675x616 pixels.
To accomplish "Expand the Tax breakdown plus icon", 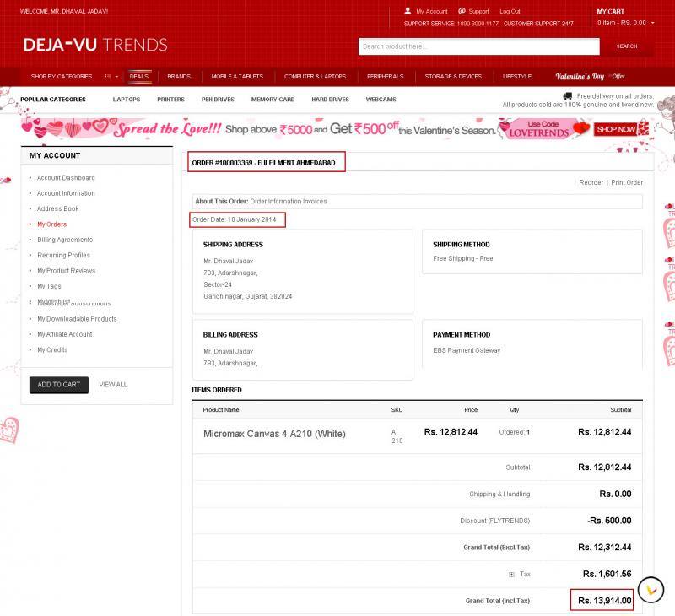I will 511,575.
